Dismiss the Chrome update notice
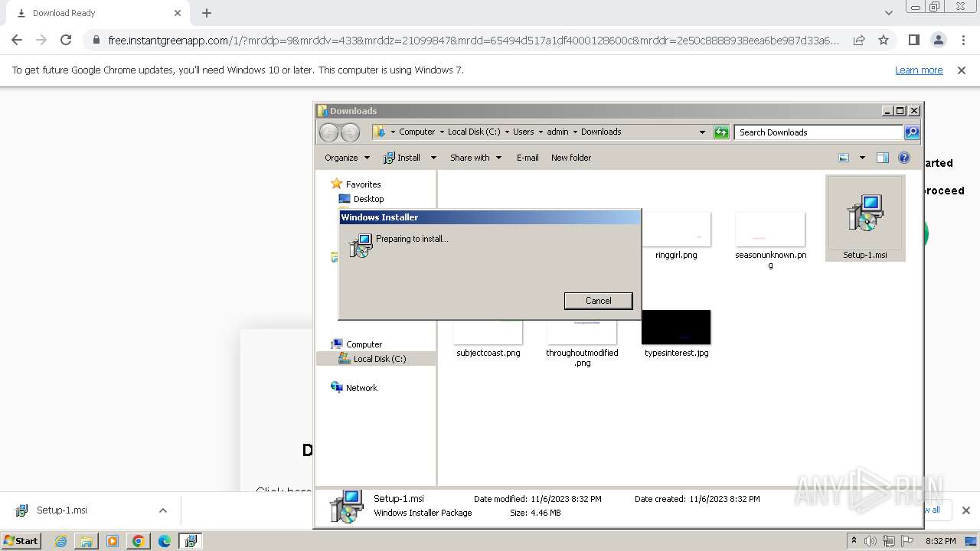Image resolution: width=980 pixels, height=551 pixels. point(962,70)
